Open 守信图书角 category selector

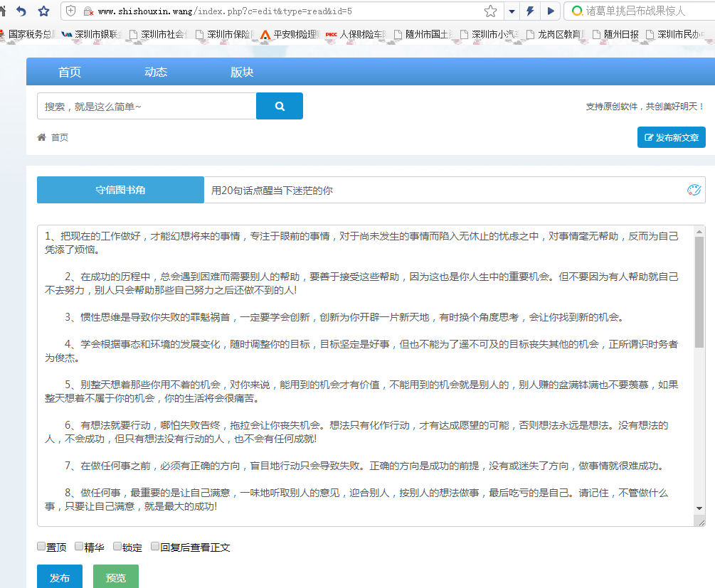coord(120,190)
